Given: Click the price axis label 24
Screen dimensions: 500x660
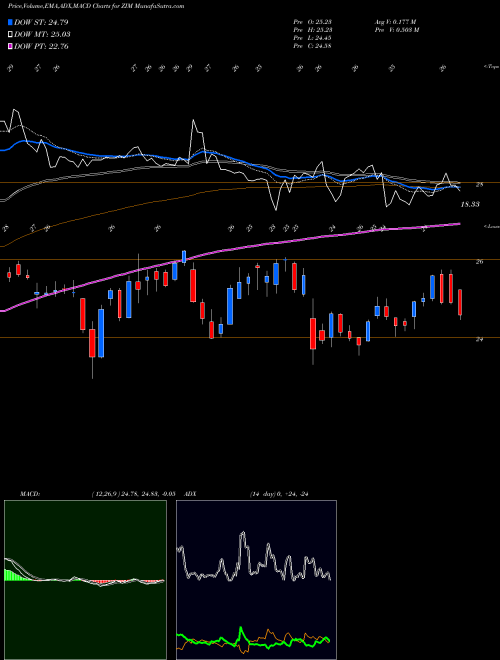Looking at the screenshot, I should (x=479, y=339).
